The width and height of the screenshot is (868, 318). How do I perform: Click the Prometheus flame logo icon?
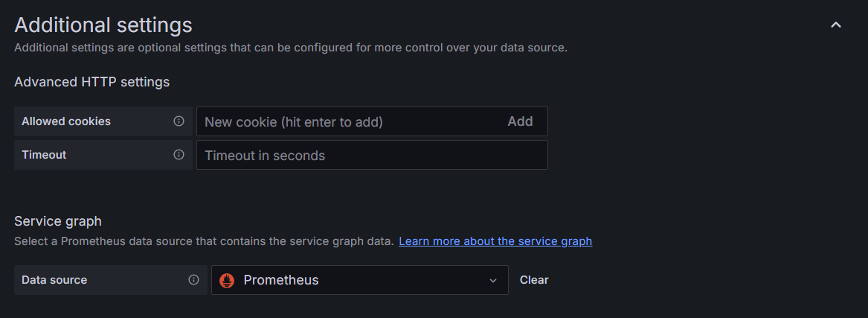pyautogui.click(x=228, y=280)
